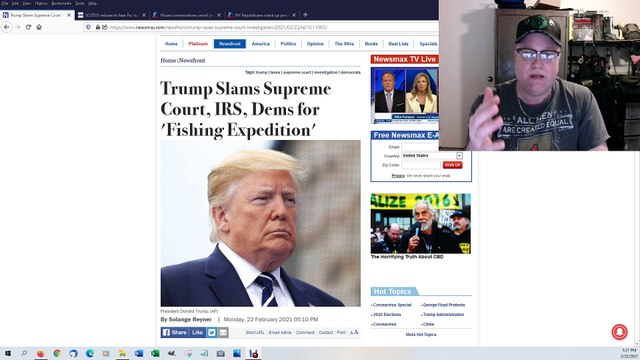Click the recording app icon with red dot
Viewport: 640px width, 360px height.
(x=253, y=353)
